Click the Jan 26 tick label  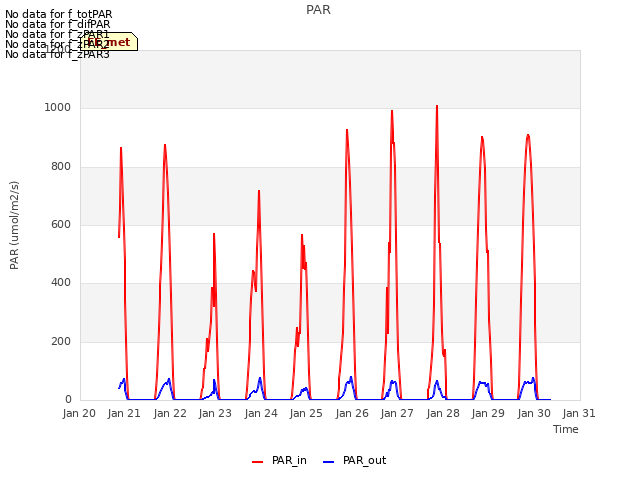[352, 413]
